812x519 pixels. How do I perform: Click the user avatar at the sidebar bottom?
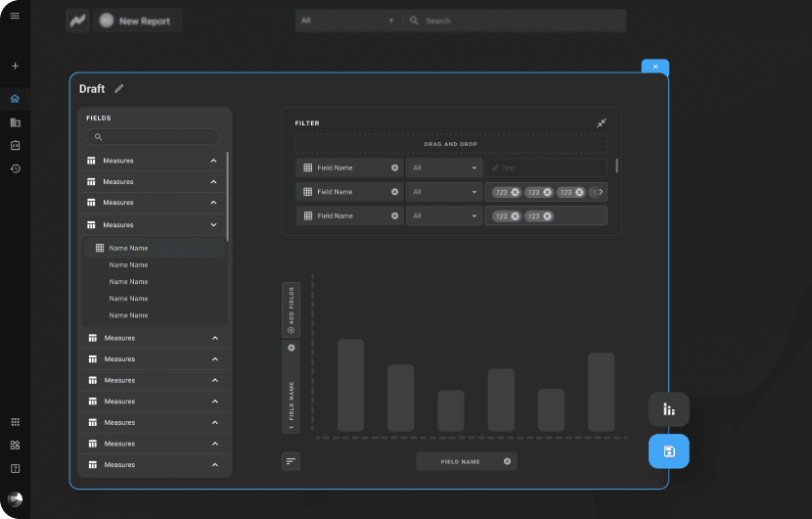point(15,498)
